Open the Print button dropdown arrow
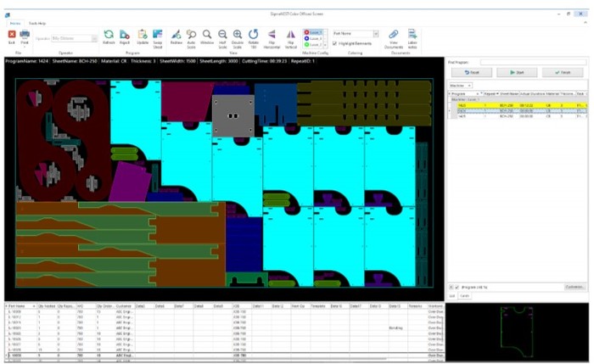 [x=25, y=47]
